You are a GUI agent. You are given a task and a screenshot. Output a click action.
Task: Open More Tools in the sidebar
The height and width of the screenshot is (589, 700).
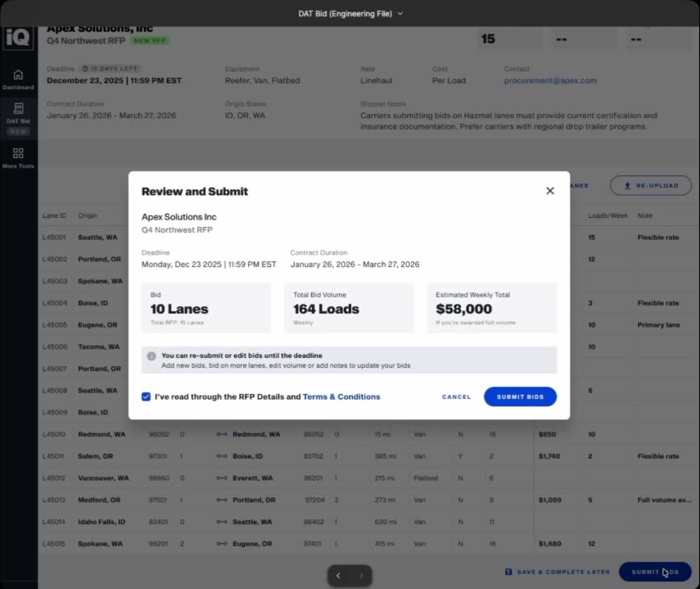coord(18,157)
